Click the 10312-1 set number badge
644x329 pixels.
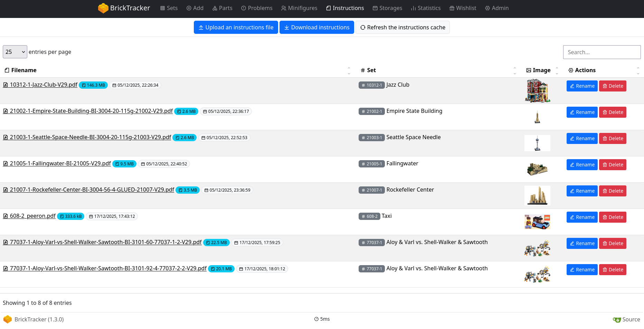tap(371, 85)
